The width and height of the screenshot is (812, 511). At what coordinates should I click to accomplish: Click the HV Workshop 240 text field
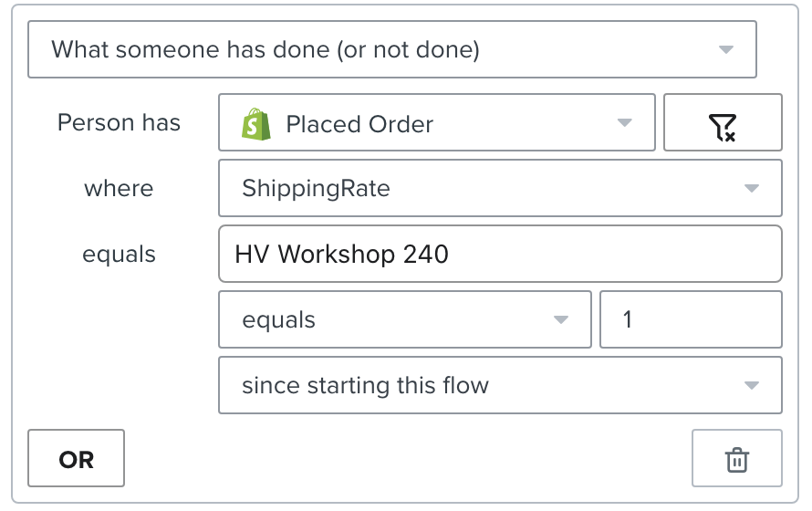point(500,254)
